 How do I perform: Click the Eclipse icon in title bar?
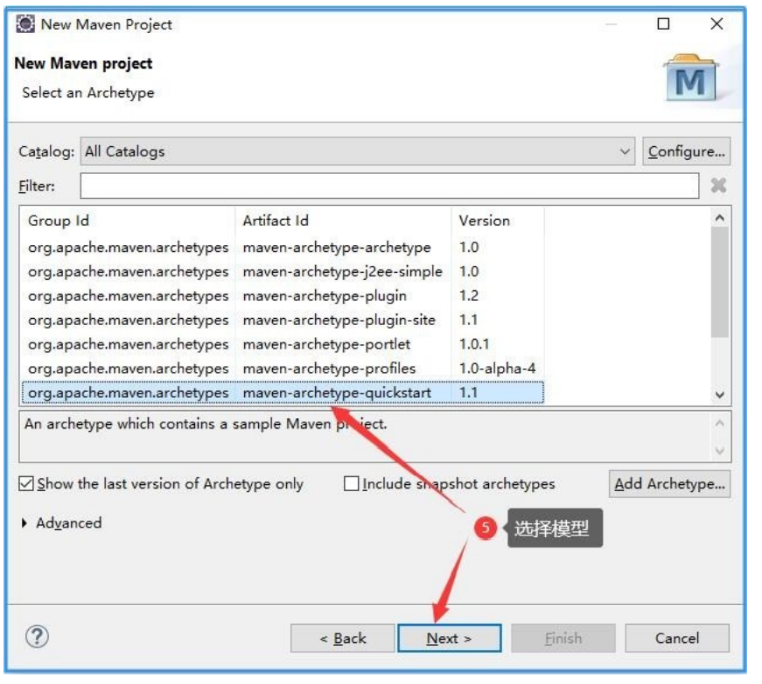coord(25,24)
